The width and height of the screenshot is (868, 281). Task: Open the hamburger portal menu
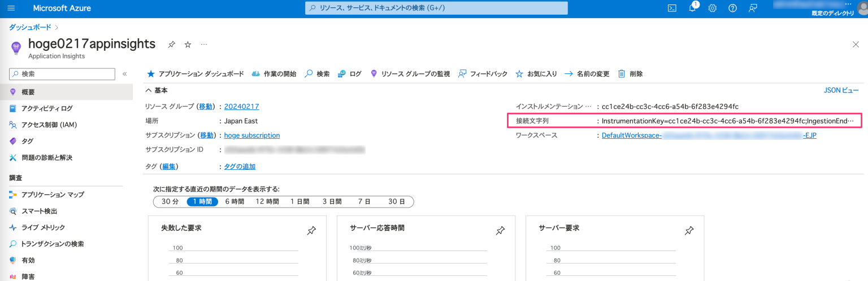click(x=11, y=8)
